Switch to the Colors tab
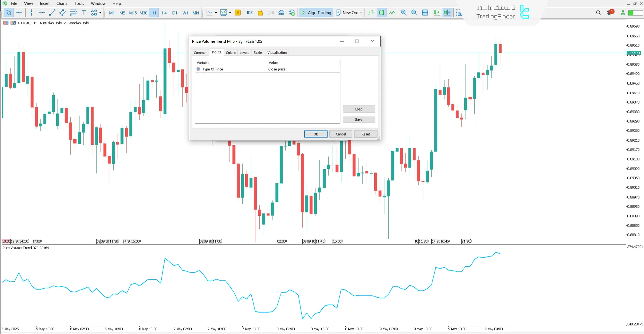 [231, 52]
